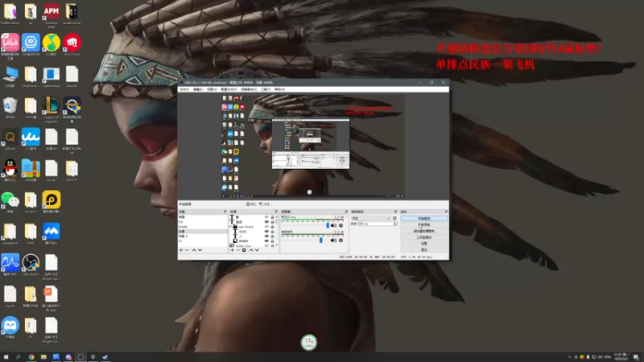This screenshot has width=644, height=362.
Task: Open OBS 设置 settings button
Action: (424, 244)
